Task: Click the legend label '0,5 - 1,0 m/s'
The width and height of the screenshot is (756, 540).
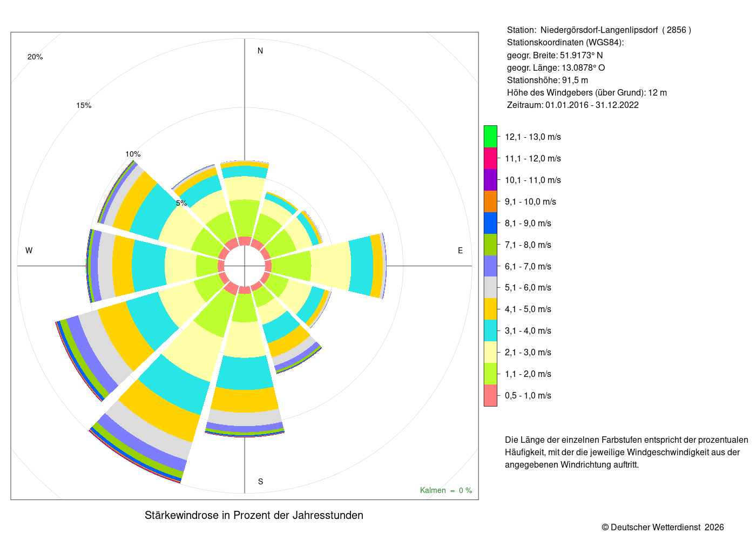Action: coord(528,396)
